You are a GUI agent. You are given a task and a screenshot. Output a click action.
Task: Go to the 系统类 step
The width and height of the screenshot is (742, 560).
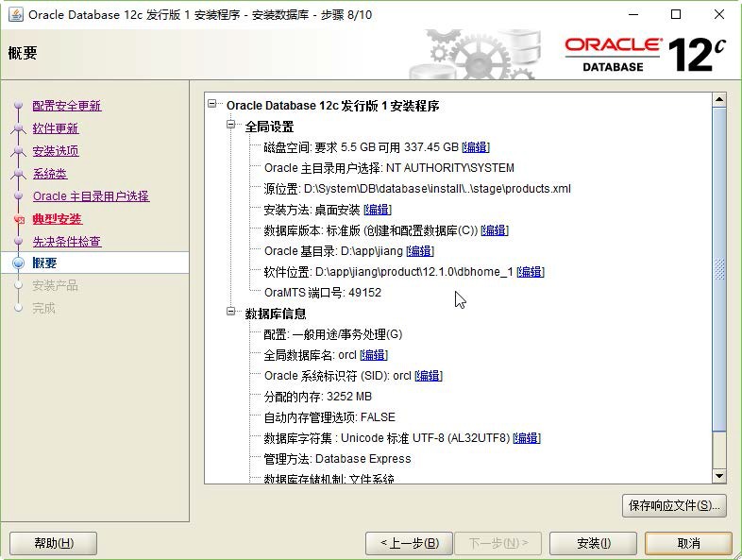pos(50,174)
